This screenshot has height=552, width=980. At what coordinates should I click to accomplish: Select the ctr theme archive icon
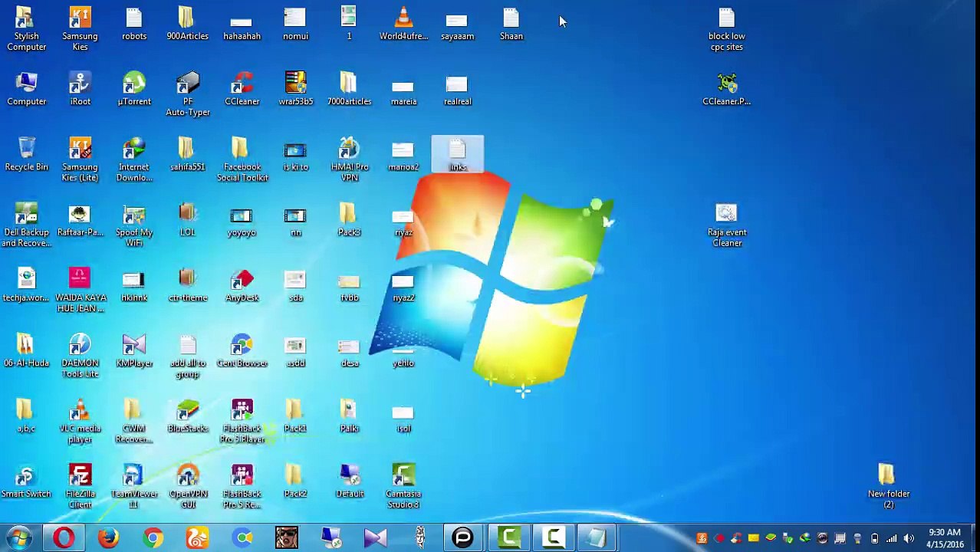(188, 284)
